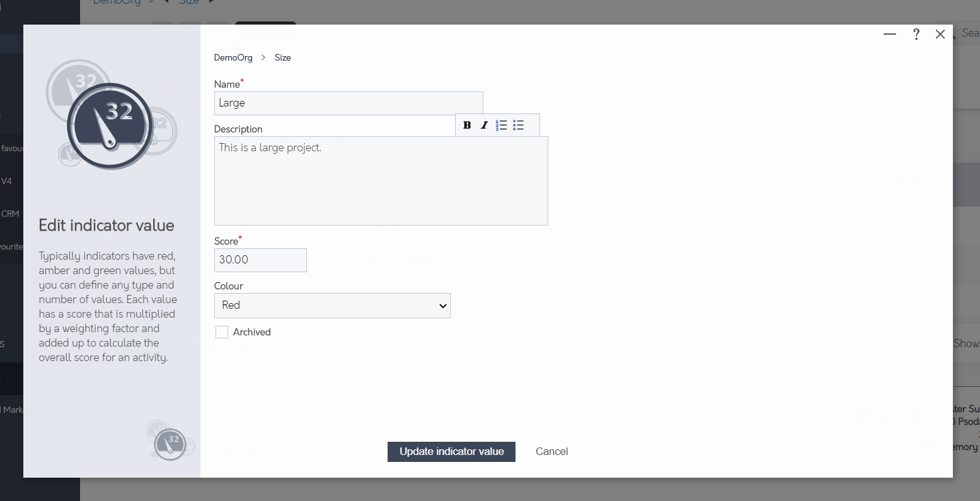This screenshot has width=980, height=501.
Task: Open the DemoOrg breadcrumb link
Action: pos(233,57)
